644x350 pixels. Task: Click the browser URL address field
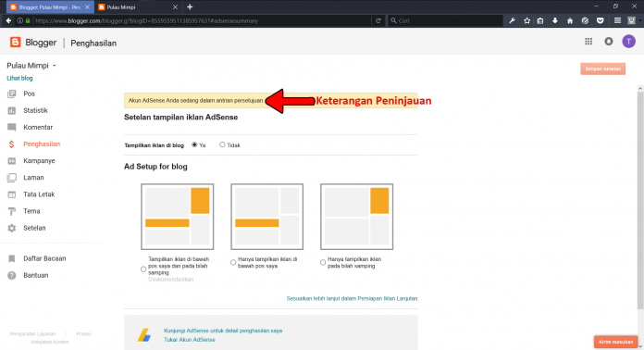click(x=202, y=20)
